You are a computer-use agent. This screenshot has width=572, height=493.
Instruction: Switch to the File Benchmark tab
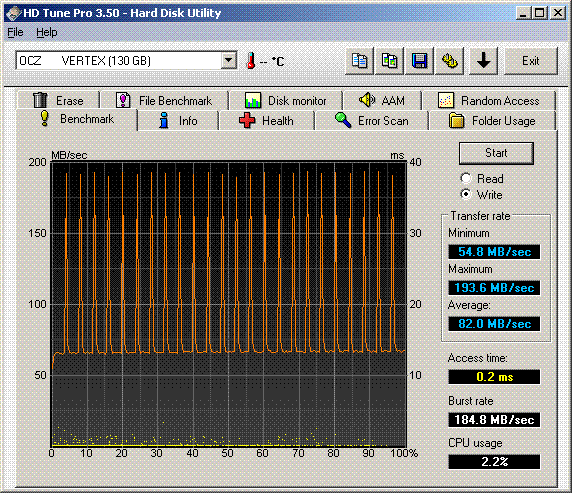click(164, 100)
